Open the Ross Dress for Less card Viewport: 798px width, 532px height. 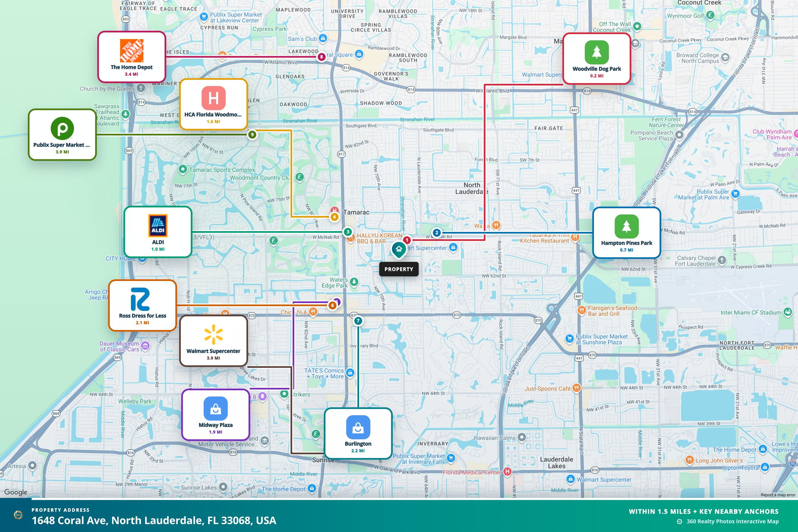tap(143, 306)
